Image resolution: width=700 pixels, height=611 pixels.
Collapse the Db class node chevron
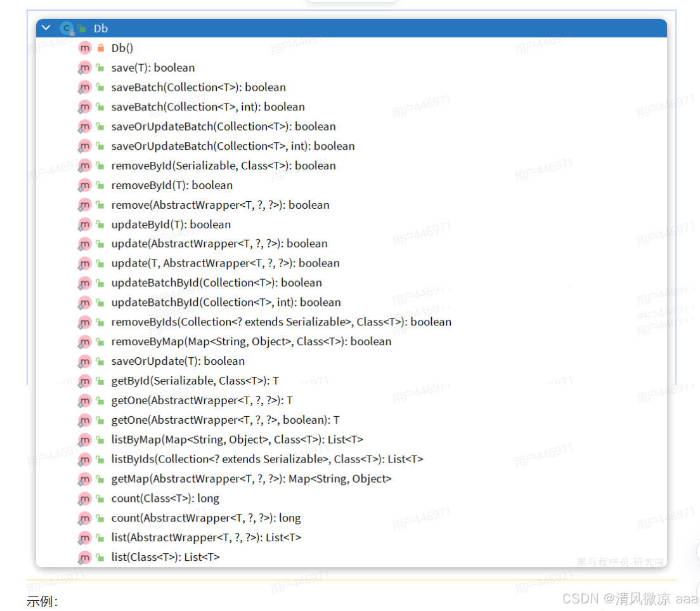46,28
